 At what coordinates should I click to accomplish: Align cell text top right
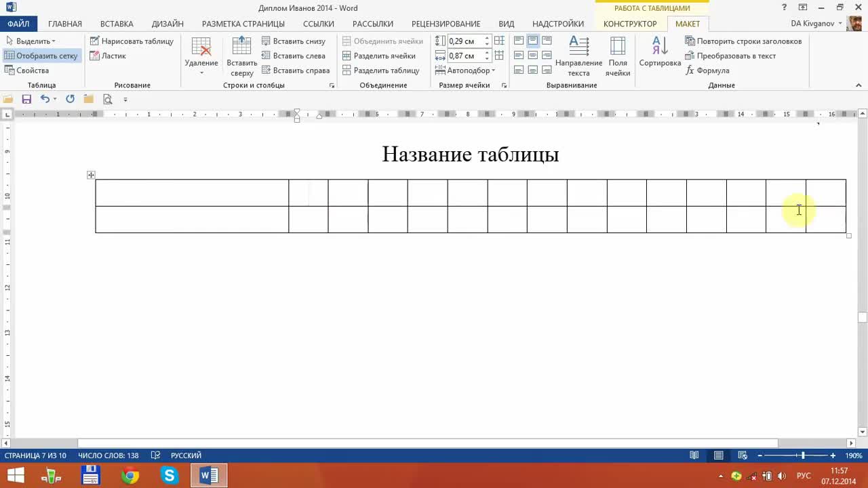(547, 41)
